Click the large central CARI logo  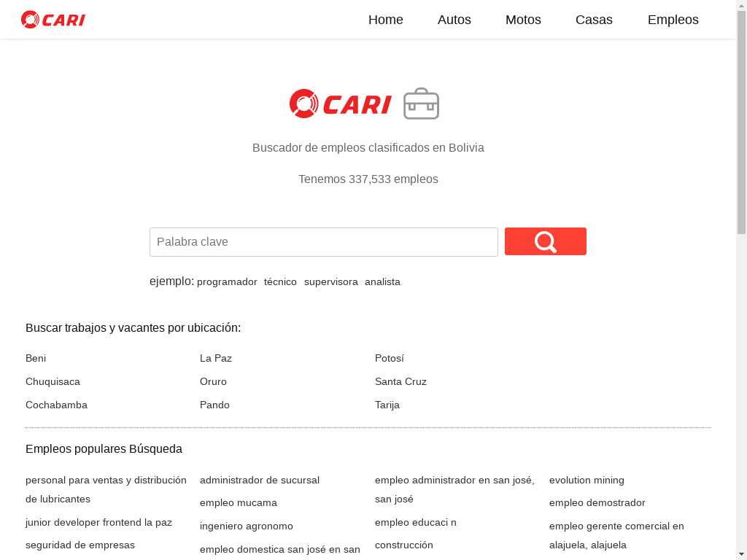coord(340,104)
